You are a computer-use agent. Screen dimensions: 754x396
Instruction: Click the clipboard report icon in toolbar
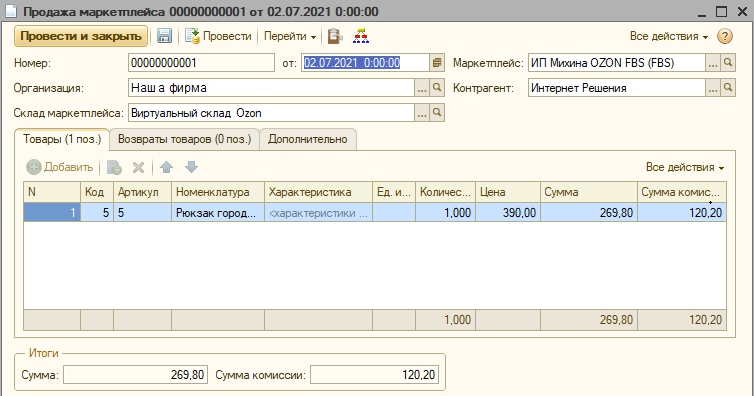coord(335,36)
